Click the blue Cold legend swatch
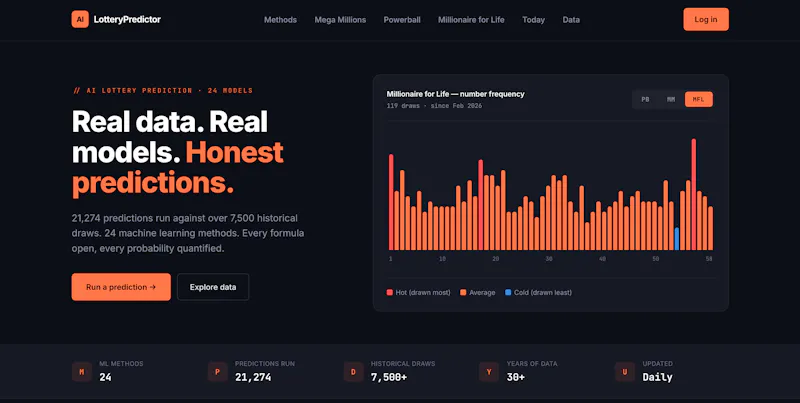Image resolution: width=800 pixels, height=403 pixels. 508,292
